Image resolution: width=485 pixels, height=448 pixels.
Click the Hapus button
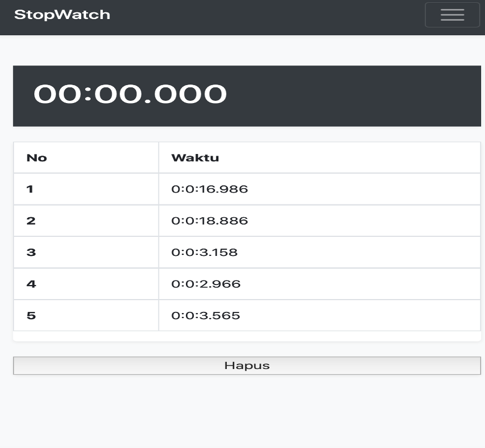tap(247, 365)
